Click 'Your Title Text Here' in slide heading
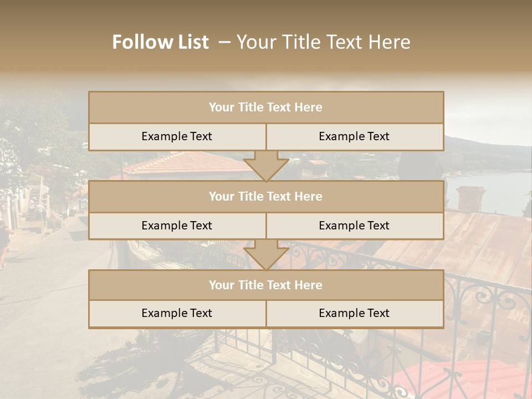Image resolution: width=532 pixels, height=399 pixels. [324, 42]
